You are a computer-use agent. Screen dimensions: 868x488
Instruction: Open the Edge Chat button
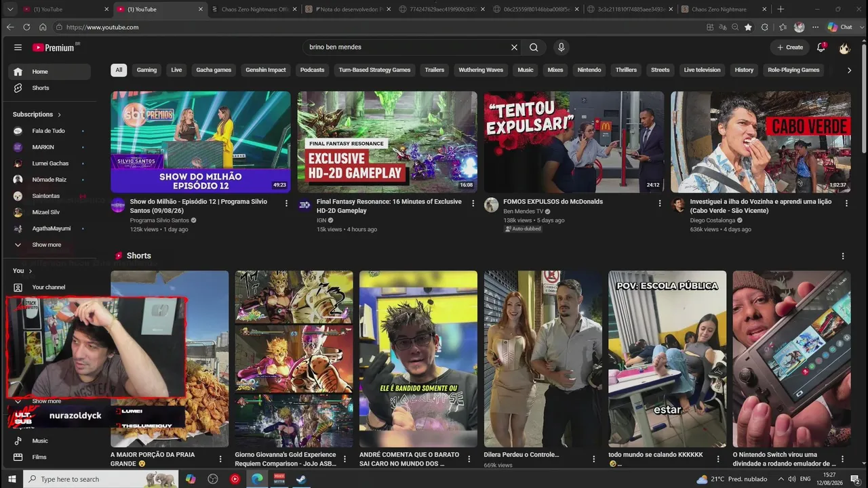coord(840,27)
